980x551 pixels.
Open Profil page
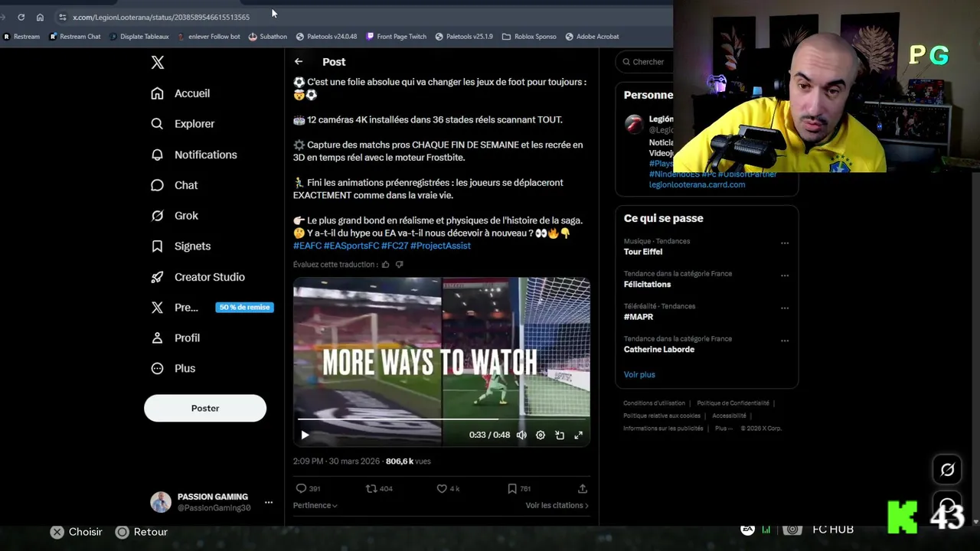175,337
